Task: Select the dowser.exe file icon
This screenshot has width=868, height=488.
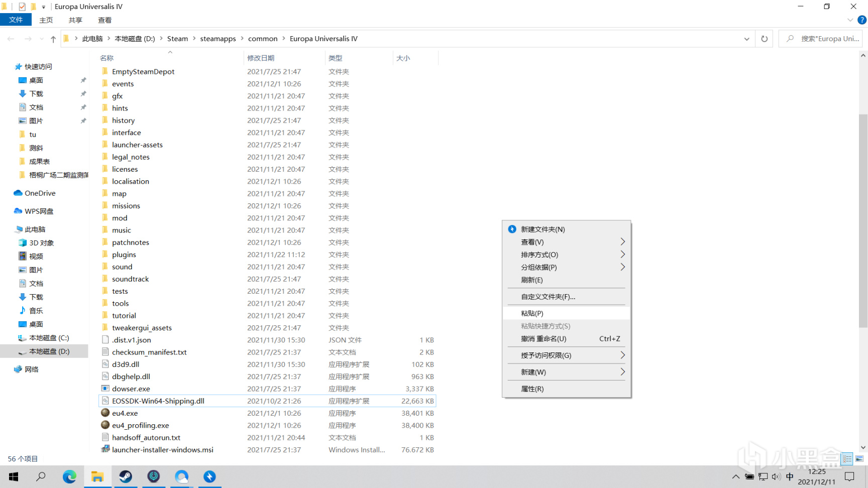Action: pyautogui.click(x=105, y=388)
